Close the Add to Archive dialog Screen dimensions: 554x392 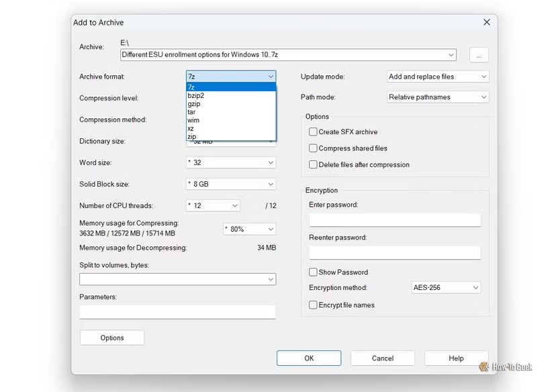[487, 22]
